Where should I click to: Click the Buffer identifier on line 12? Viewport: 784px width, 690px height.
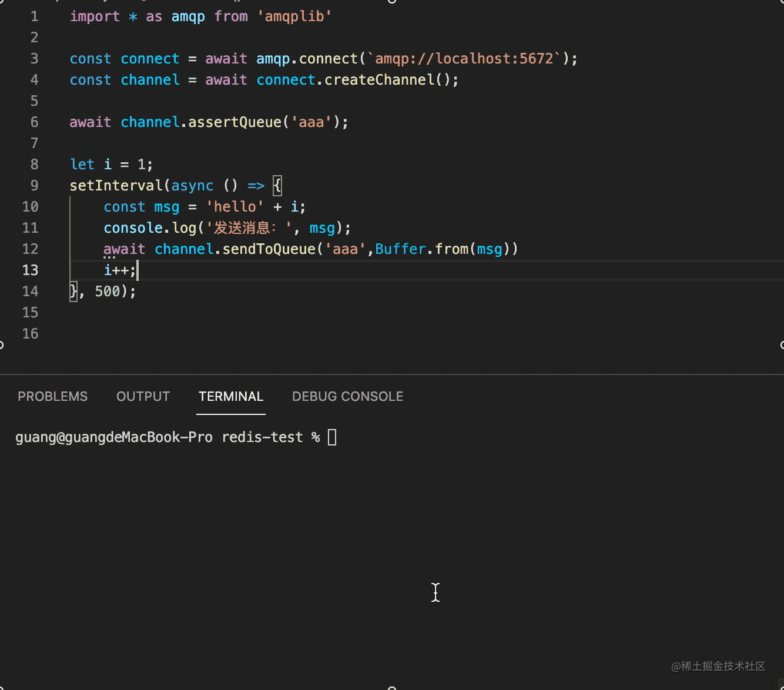click(x=400, y=249)
